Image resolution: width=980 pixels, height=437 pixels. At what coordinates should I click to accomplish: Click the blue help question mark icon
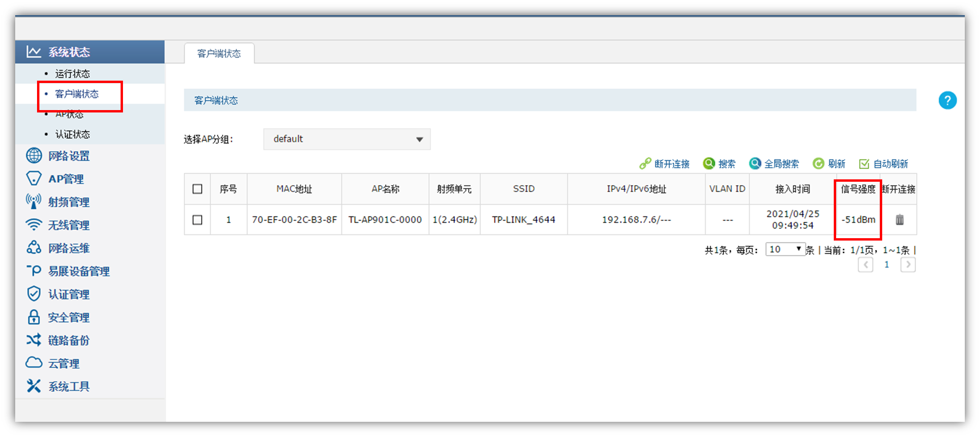pyautogui.click(x=947, y=101)
